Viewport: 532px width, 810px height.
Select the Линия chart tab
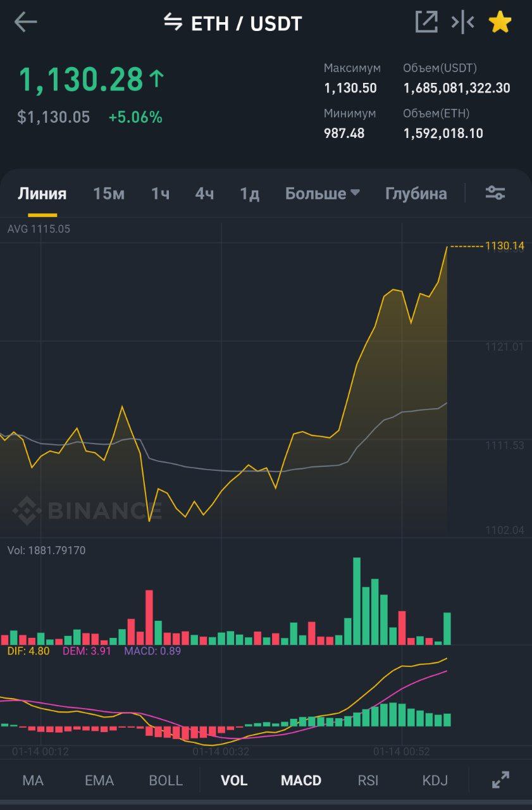[42, 194]
